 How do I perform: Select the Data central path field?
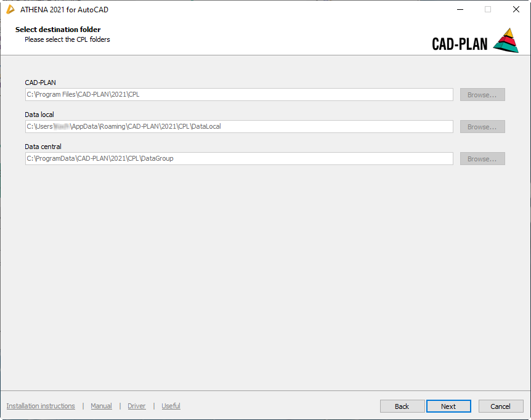click(239, 159)
